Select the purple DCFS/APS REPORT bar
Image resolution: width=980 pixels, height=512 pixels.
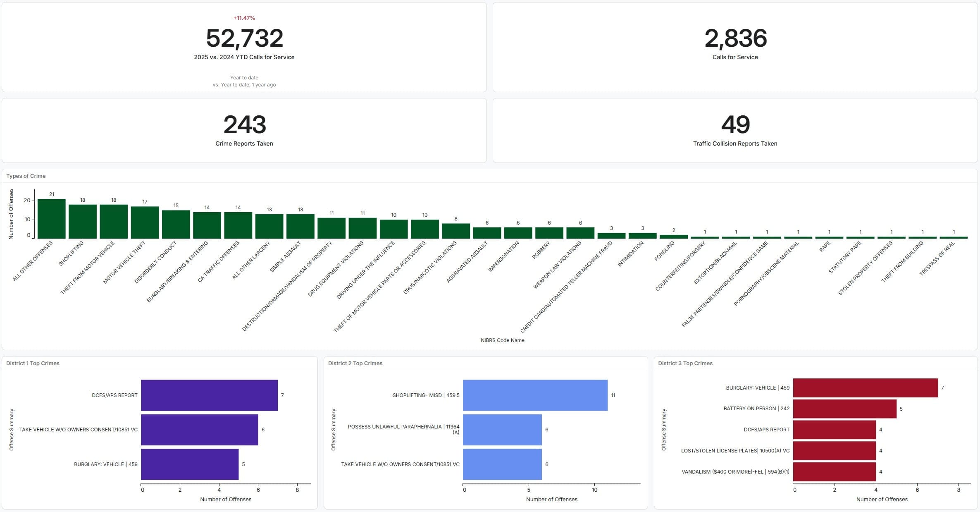(209, 395)
